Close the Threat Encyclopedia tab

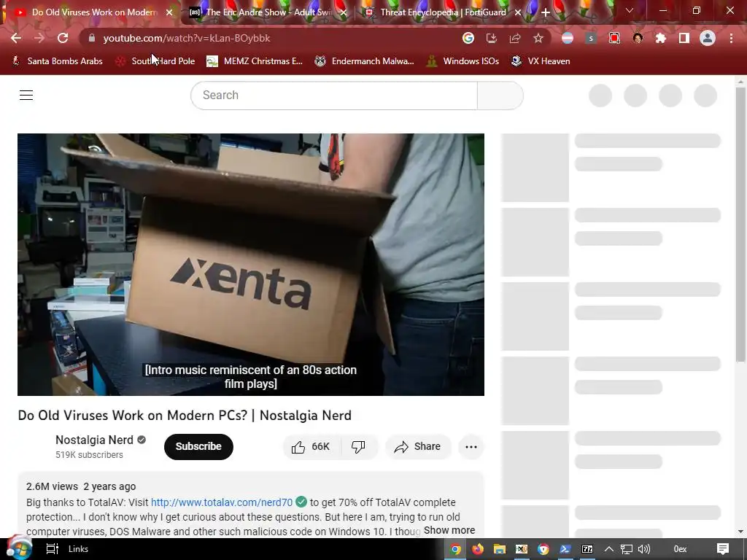tap(518, 12)
